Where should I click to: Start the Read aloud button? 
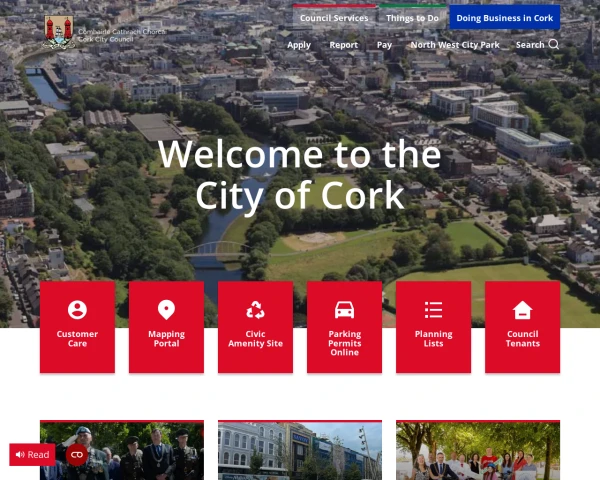(33, 454)
